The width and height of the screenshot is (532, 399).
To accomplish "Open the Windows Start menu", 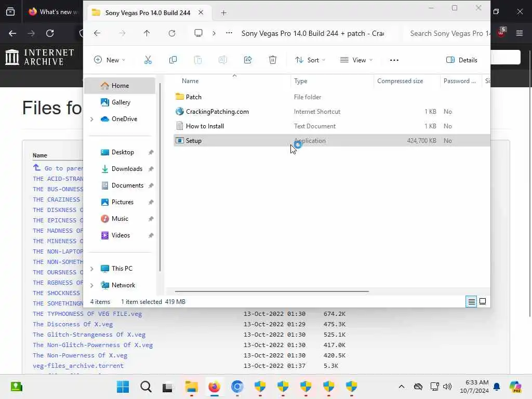I will 123,387.
